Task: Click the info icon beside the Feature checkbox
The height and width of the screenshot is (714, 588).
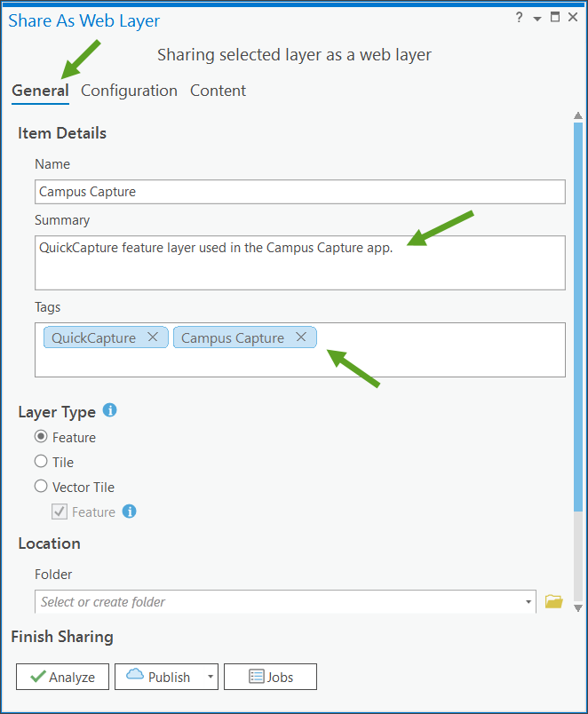Action: pyautogui.click(x=128, y=512)
